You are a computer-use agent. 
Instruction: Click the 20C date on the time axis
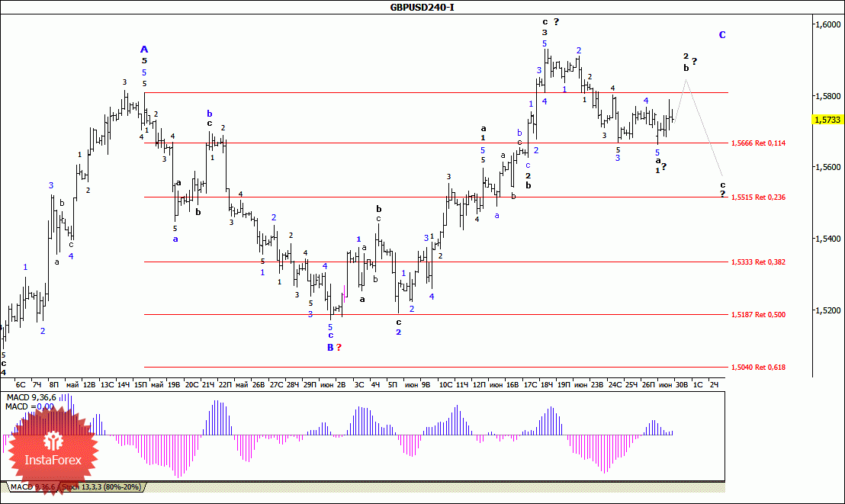click(x=191, y=384)
